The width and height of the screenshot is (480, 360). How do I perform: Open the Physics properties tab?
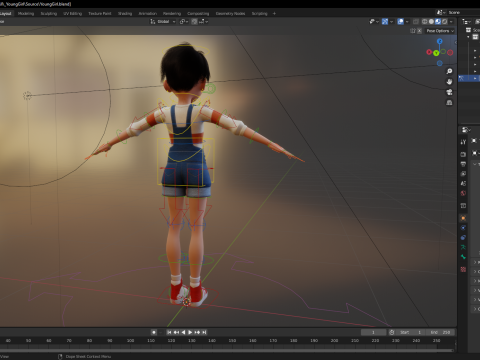[463, 228]
